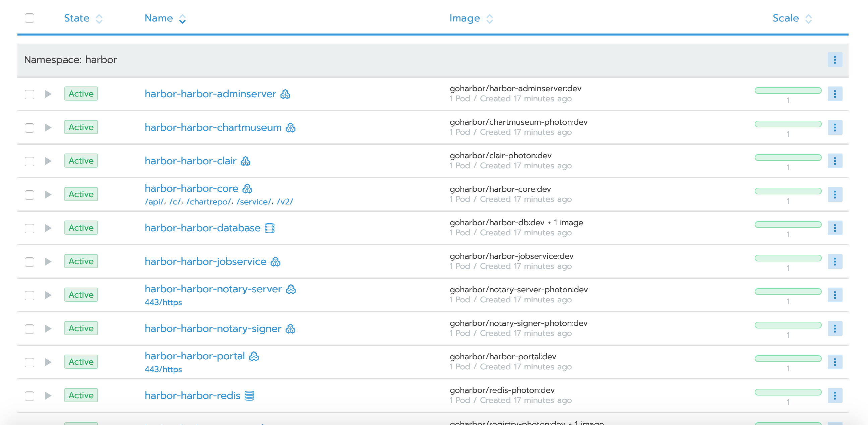Click the Active state badge for harbor-harbor-clair

(81, 161)
